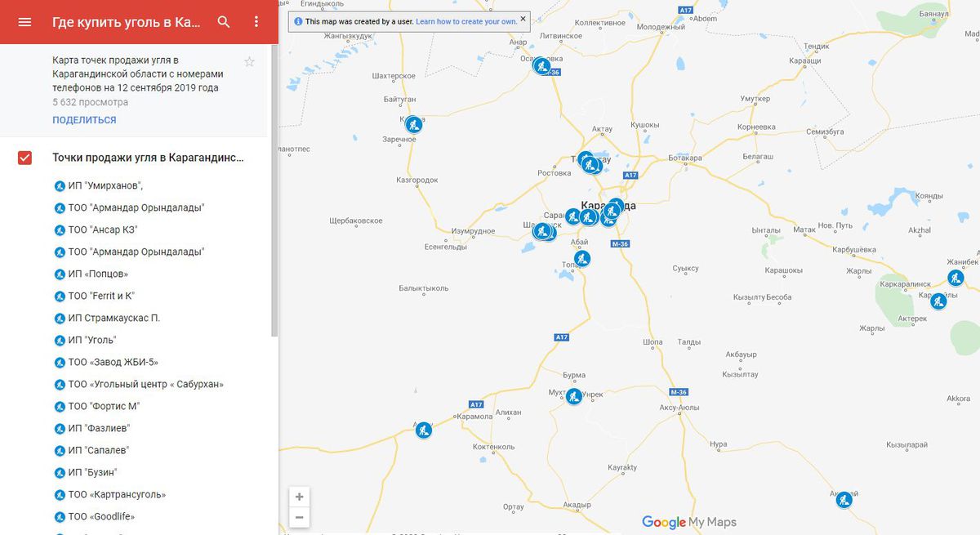Click the icon beside ИП "Уголь"
This screenshot has height=535, width=980.
click(x=60, y=340)
